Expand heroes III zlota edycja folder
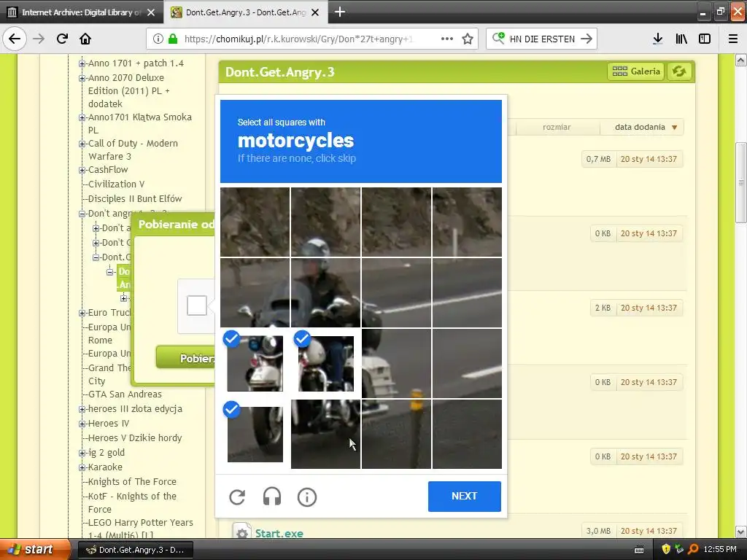The height and width of the screenshot is (560, 747). click(82, 409)
